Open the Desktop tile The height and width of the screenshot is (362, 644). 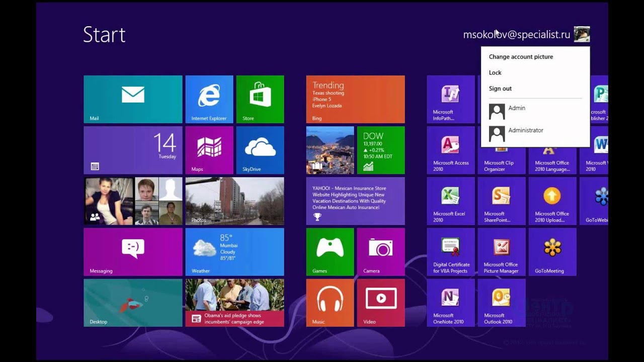point(133,303)
